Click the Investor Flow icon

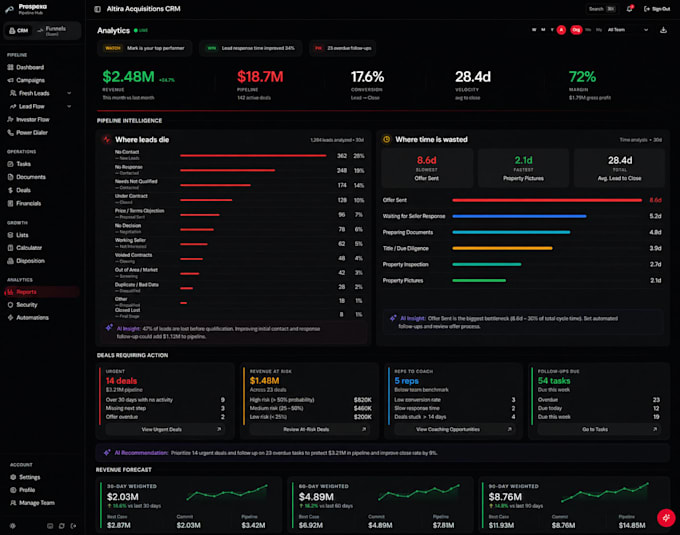[10, 119]
